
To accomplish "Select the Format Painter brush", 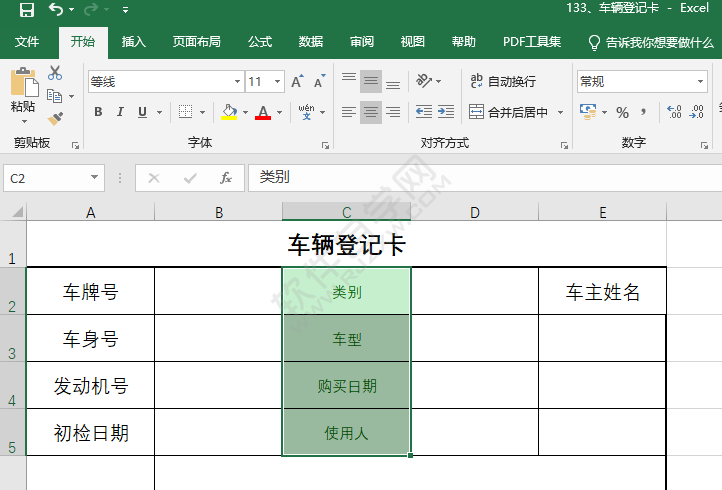I will (x=55, y=118).
